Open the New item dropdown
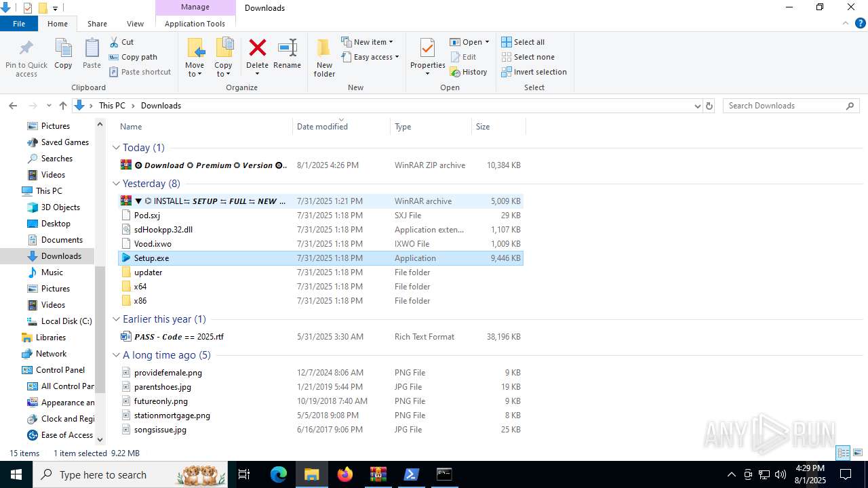868x488 pixels. [367, 42]
